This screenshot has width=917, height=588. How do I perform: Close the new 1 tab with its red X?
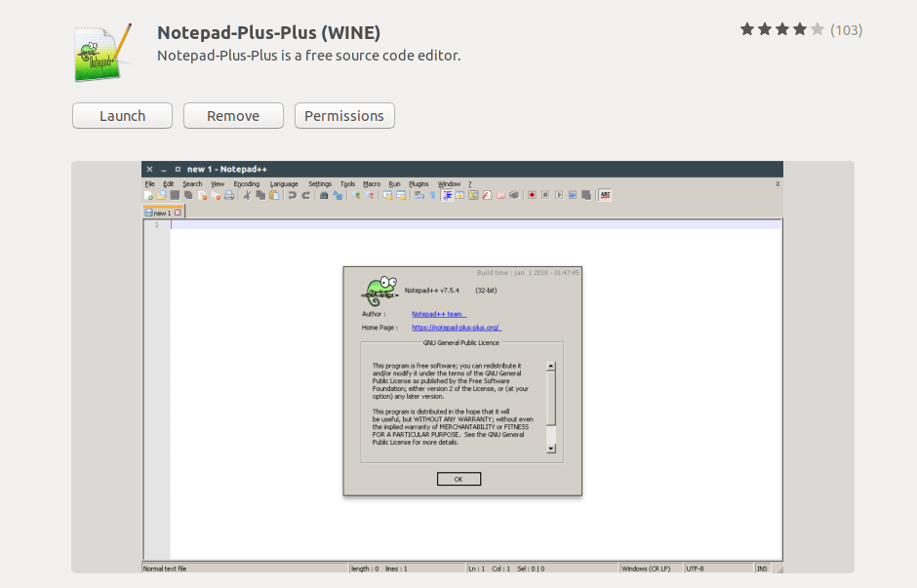178,213
